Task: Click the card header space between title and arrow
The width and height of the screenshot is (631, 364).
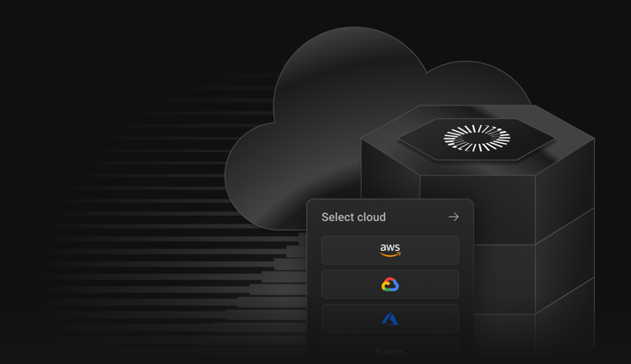Action: point(417,218)
